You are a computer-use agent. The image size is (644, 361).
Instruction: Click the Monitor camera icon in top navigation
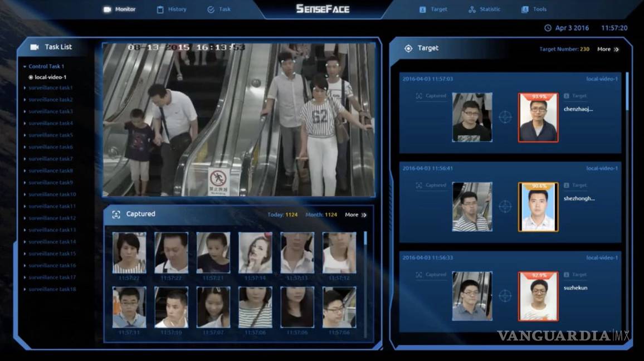(x=108, y=9)
